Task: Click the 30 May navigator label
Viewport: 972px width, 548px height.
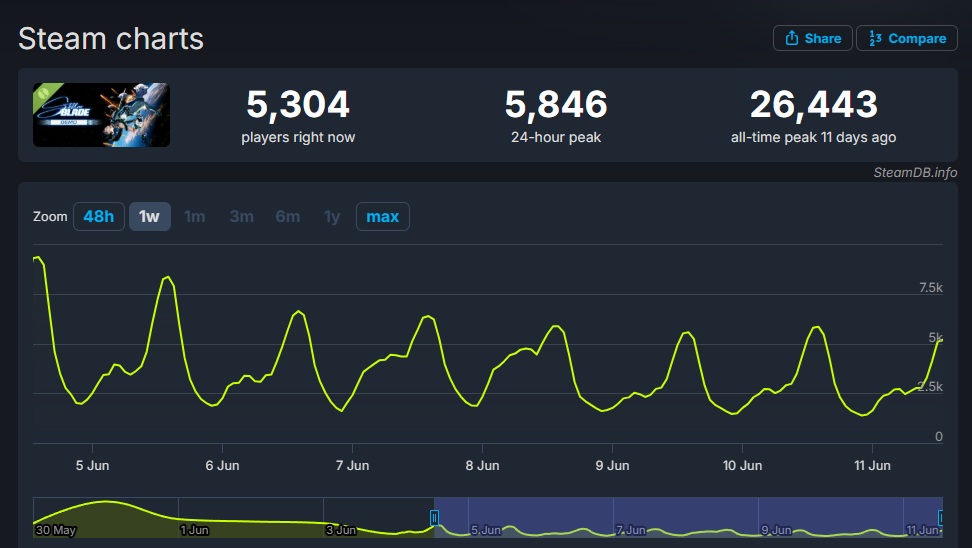Action: click(x=56, y=530)
